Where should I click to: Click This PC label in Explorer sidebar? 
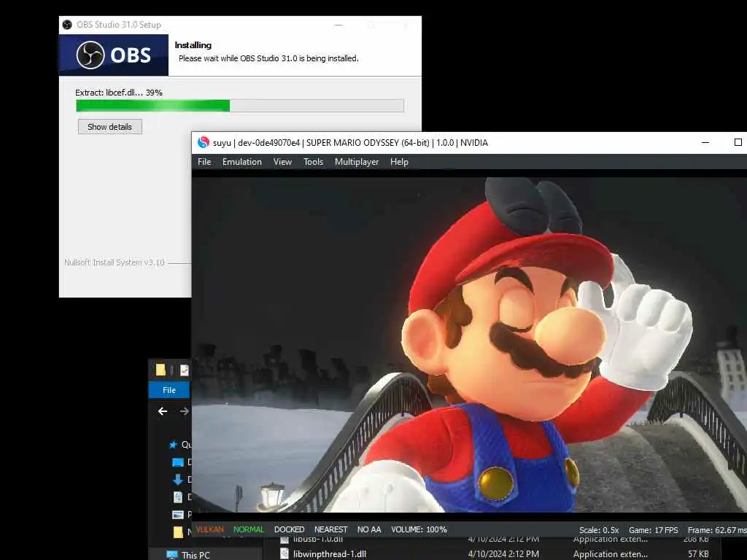[196, 555]
